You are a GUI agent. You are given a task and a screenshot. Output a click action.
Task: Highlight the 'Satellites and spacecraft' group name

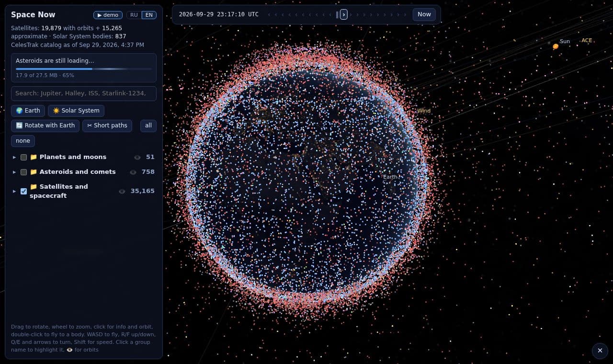[59, 191]
